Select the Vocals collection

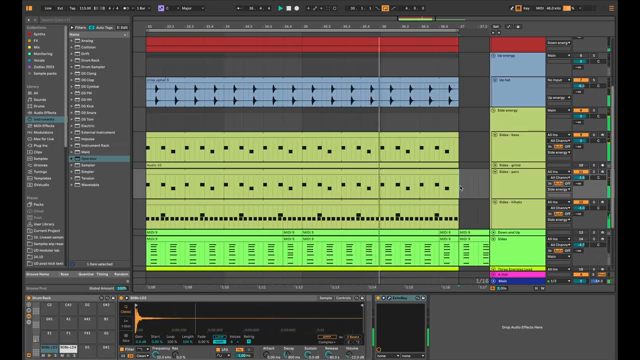(x=39, y=60)
